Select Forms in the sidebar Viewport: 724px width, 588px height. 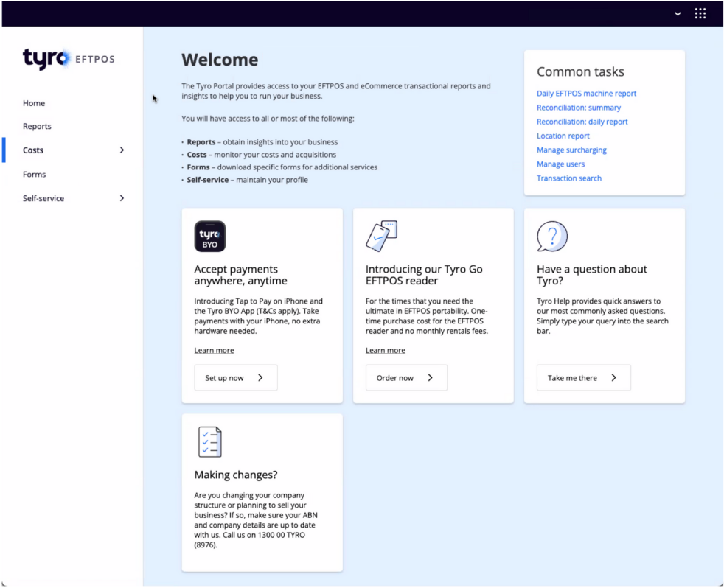(34, 175)
